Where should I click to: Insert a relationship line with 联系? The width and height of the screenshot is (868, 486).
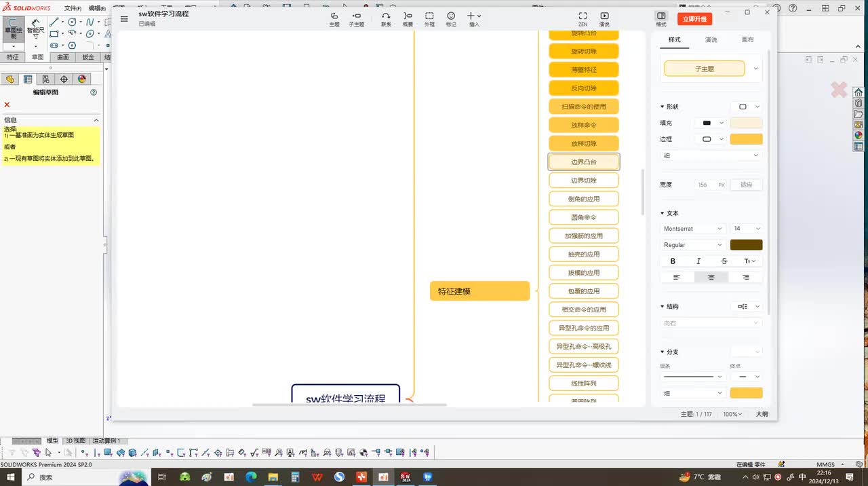coord(386,19)
